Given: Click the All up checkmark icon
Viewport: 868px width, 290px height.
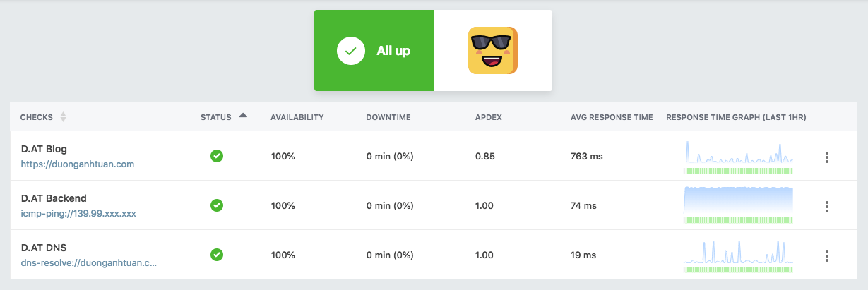Looking at the screenshot, I should [x=350, y=51].
